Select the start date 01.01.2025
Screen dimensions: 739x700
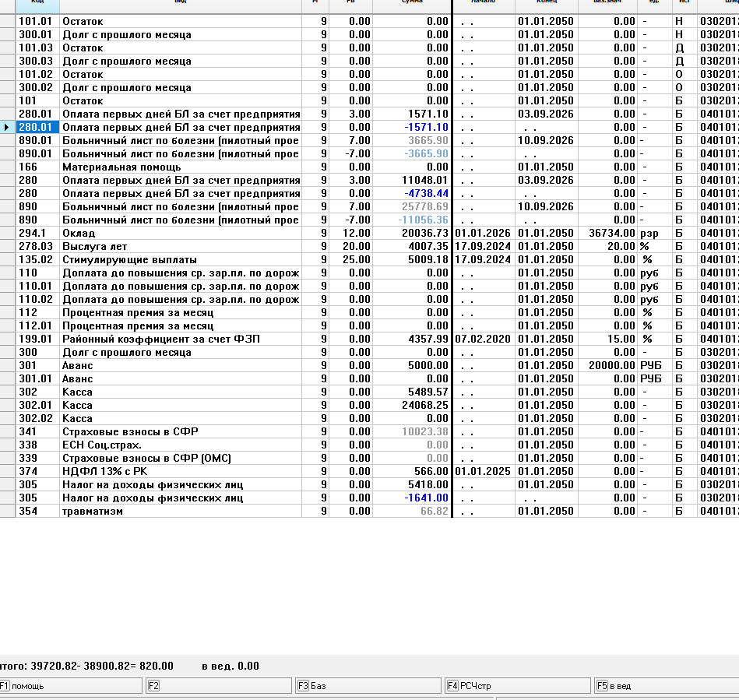pyautogui.click(x=483, y=471)
